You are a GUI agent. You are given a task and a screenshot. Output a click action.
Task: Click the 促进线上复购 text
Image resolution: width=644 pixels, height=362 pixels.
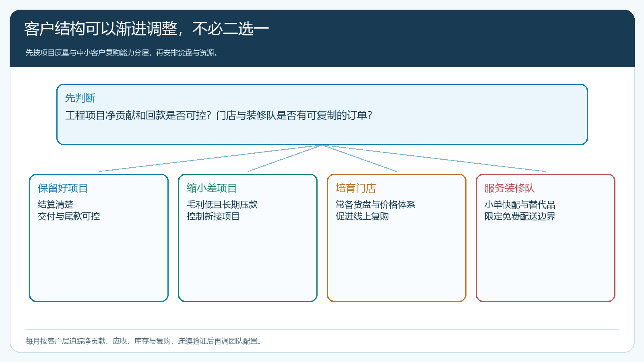[x=362, y=216]
